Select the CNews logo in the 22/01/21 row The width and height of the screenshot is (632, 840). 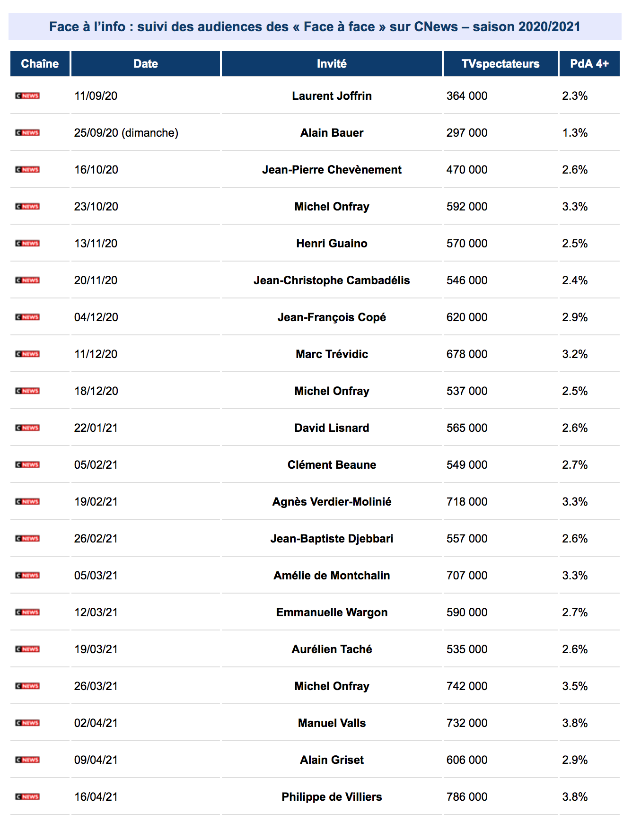pos(27,428)
